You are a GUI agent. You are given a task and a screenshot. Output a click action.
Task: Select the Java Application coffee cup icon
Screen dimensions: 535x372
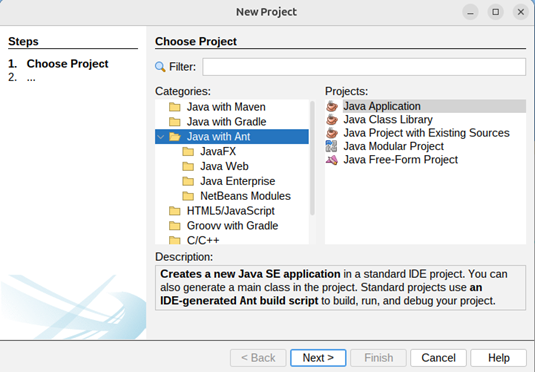[x=332, y=106]
